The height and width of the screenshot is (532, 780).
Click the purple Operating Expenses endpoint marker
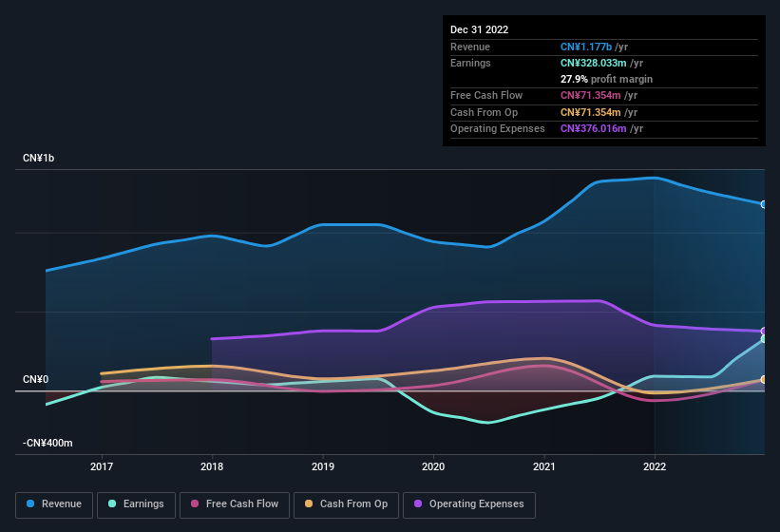coord(764,332)
